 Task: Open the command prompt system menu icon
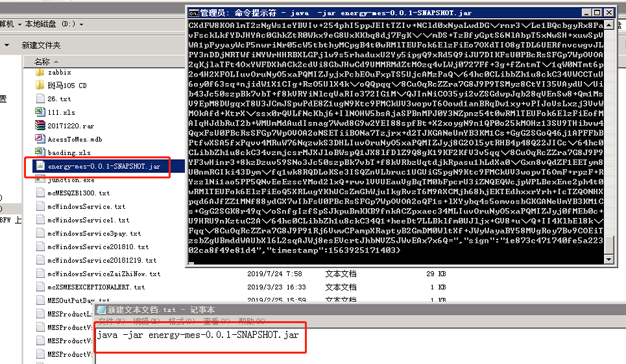[193, 13]
